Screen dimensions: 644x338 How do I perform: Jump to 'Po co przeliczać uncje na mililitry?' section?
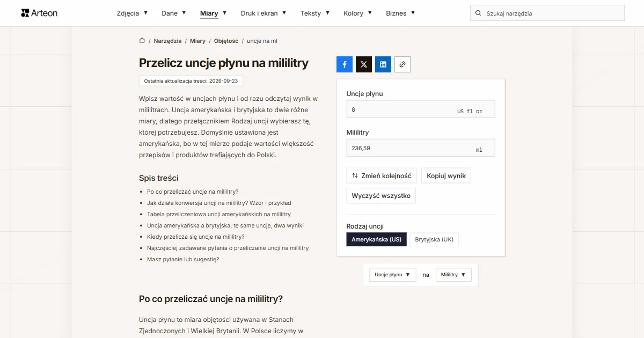pyautogui.click(x=193, y=192)
